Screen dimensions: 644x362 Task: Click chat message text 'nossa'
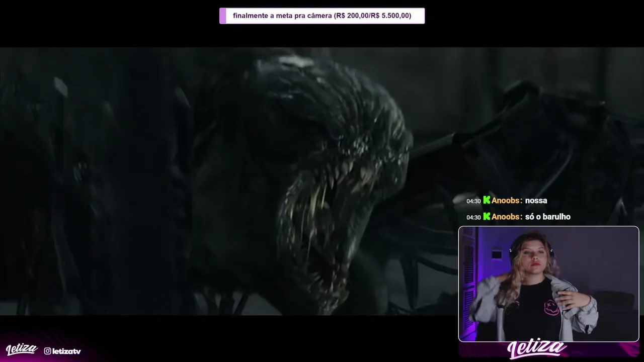(536, 201)
